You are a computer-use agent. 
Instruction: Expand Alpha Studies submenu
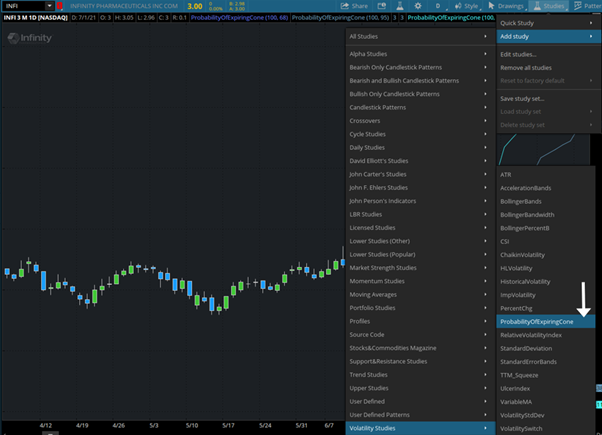click(x=418, y=54)
